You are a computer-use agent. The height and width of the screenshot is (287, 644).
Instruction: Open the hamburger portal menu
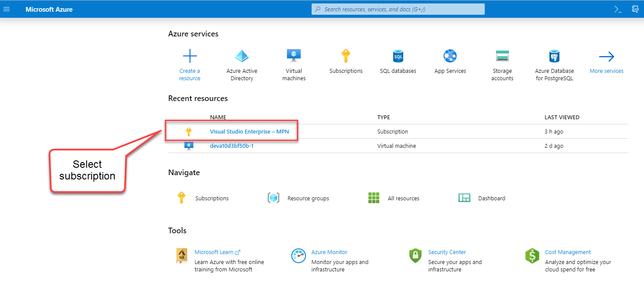(x=6, y=9)
